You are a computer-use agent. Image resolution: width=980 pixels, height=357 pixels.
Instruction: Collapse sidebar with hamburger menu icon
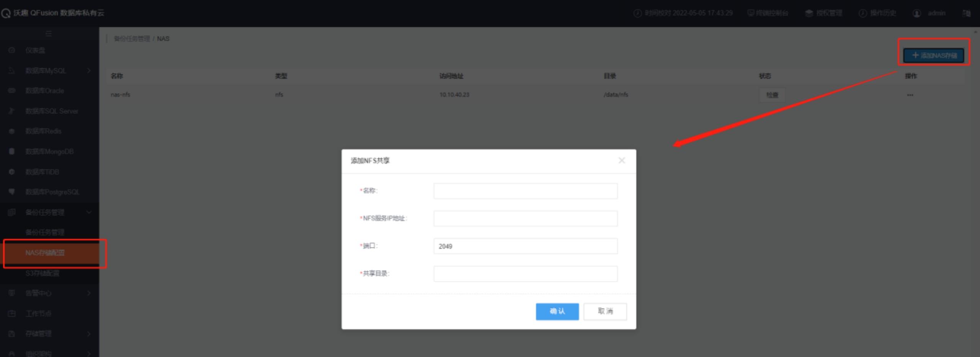[49, 34]
